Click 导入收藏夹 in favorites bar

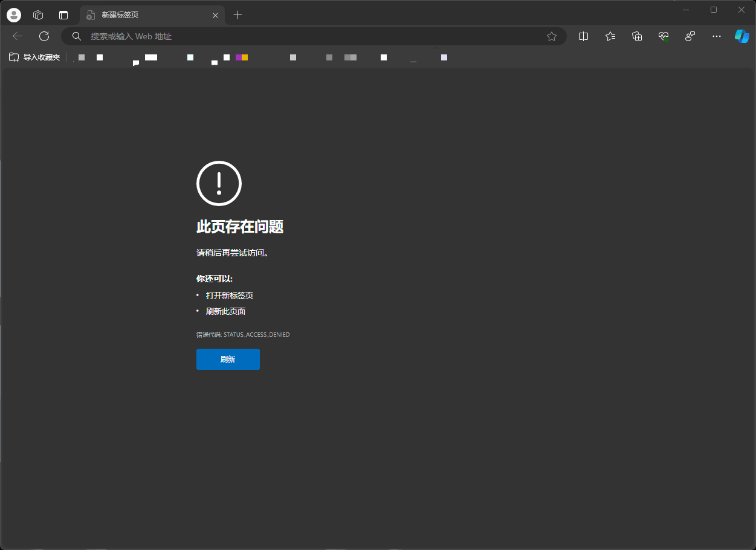[34, 57]
